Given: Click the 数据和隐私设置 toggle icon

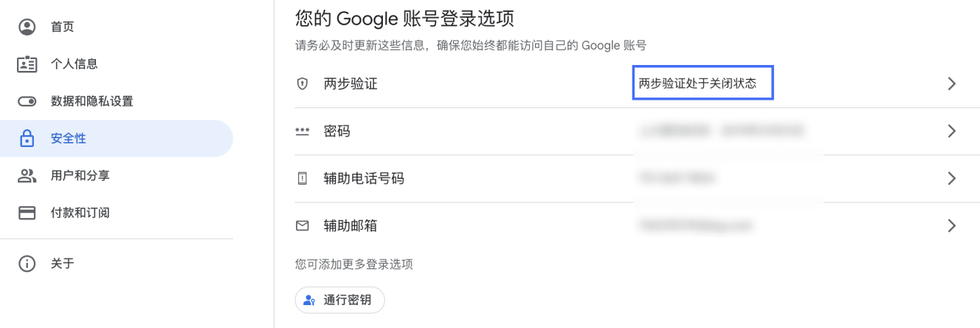Looking at the screenshot, I should point(27,101).
